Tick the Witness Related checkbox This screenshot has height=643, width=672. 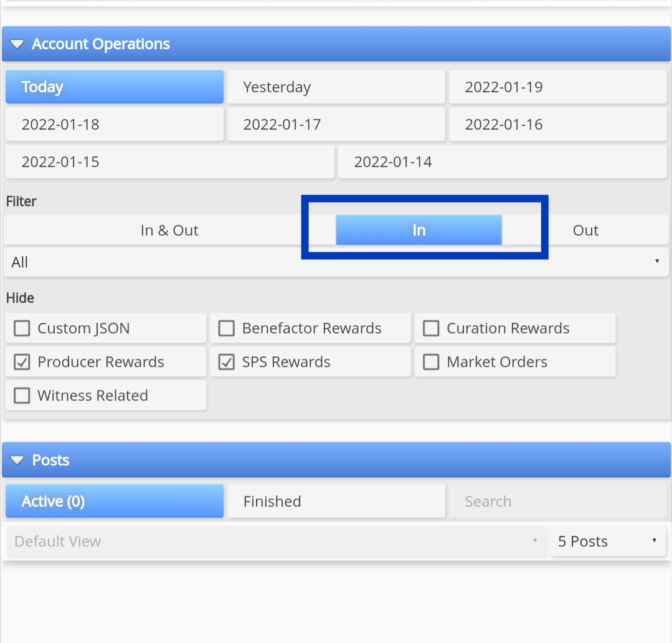click(22, 395)
